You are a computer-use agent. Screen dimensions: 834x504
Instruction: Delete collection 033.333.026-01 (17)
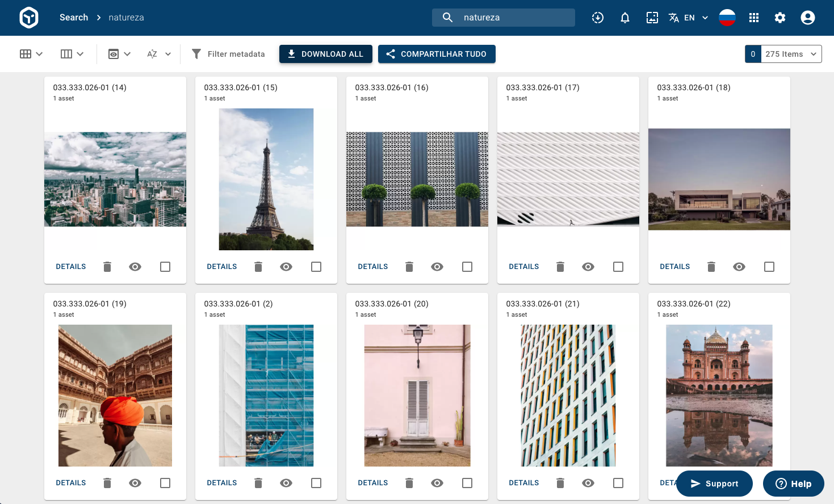click(560, 267)
